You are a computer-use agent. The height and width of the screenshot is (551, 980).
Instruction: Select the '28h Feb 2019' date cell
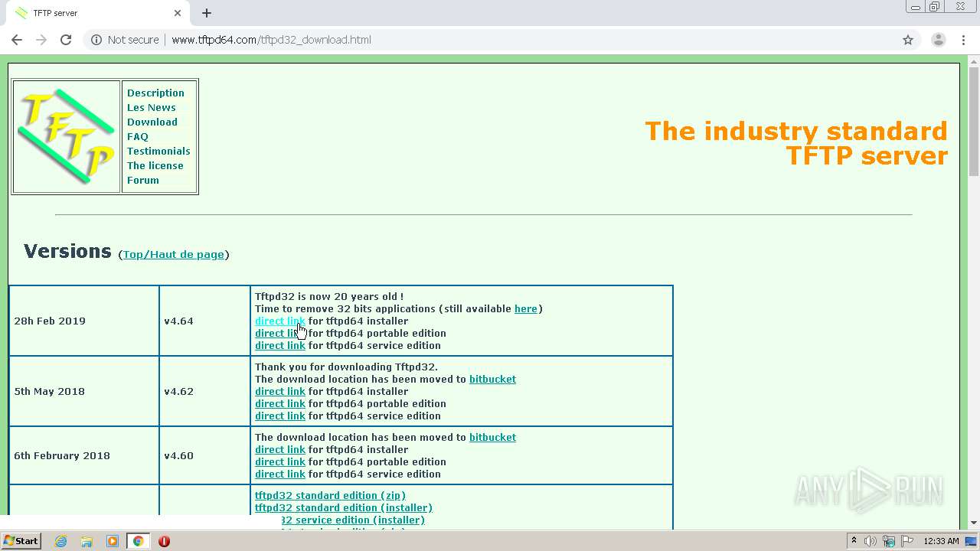click(84, 321)
